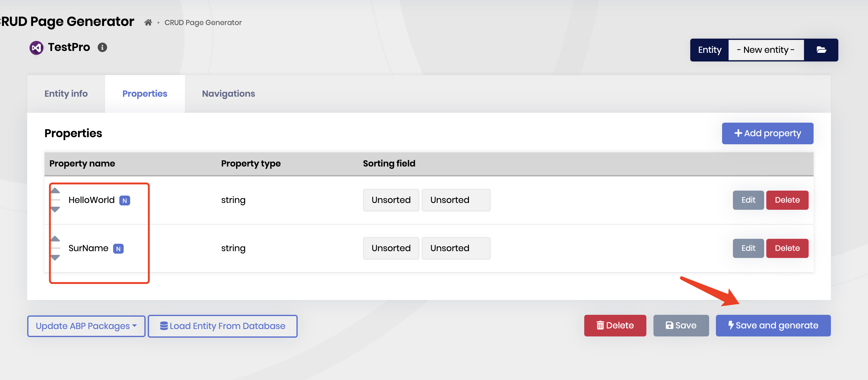Move SurName property up with arrow
Image resolution: width=868 pixels, height=380 pixels.
(55, 239)
